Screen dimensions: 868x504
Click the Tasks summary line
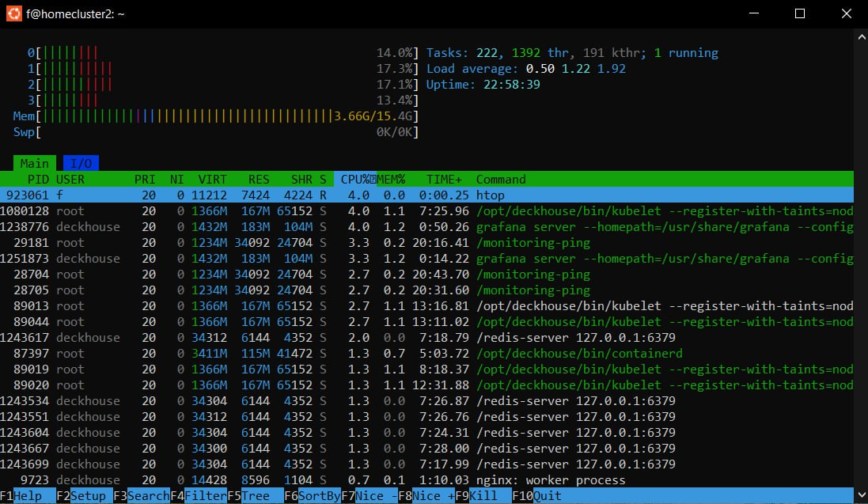572,53
